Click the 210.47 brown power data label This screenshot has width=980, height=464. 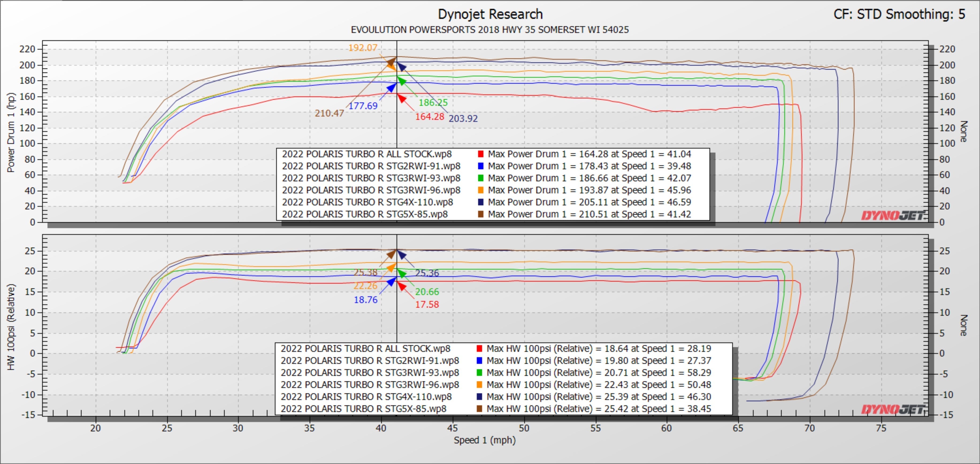pos(329,113)
